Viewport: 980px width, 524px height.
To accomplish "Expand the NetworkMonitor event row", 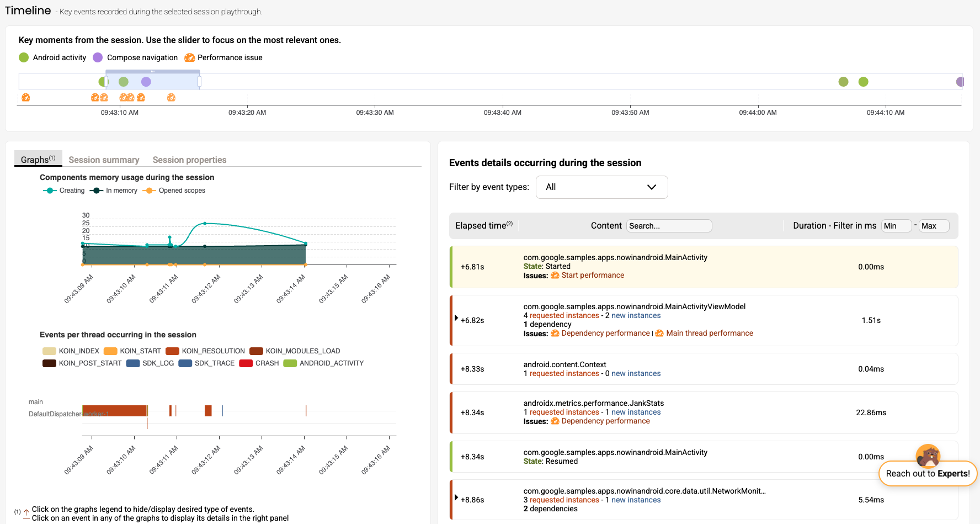I will coord(456,497).
